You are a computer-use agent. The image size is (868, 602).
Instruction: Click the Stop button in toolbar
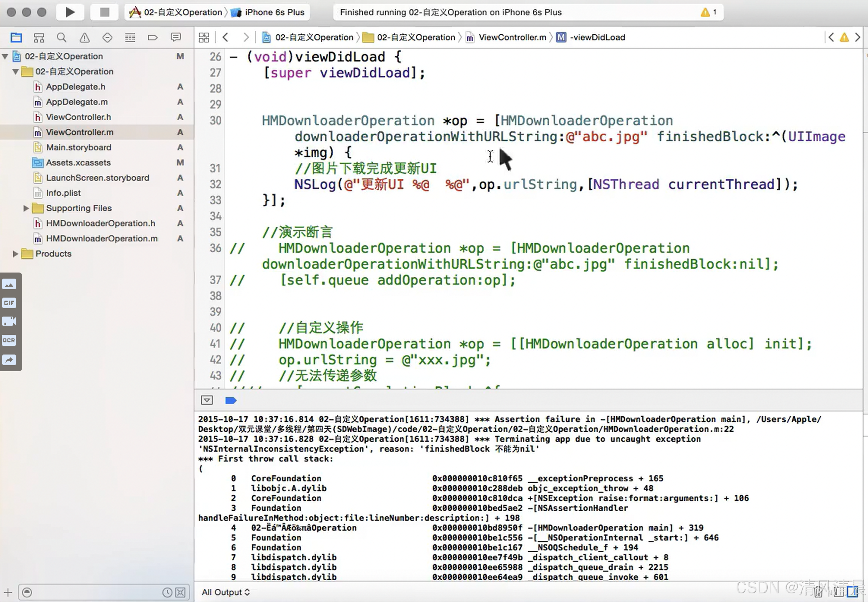pyautogui.click(x=104, y=12)
